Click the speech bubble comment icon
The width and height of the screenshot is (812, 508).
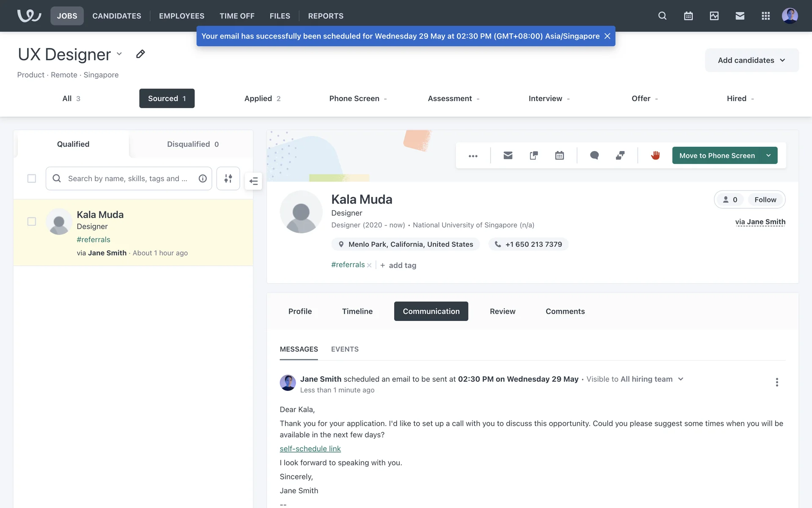coord(594,155)
